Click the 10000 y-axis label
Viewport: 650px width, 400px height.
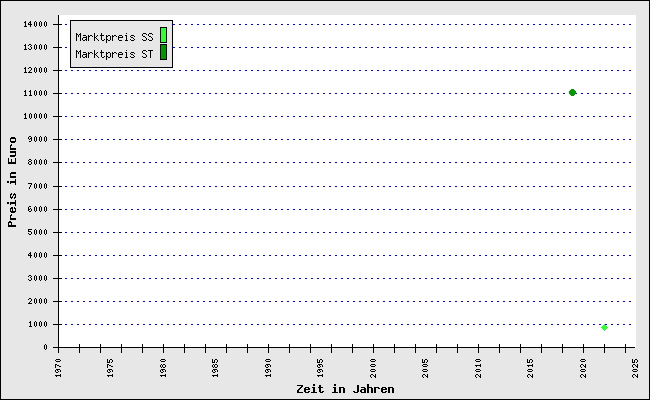[x=36, y=116]
